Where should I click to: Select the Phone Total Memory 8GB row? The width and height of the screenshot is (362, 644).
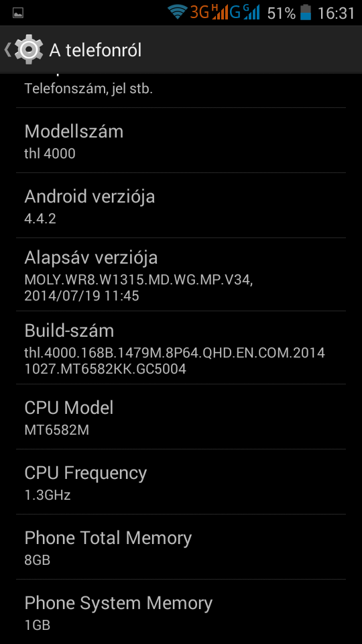(181, 547)
